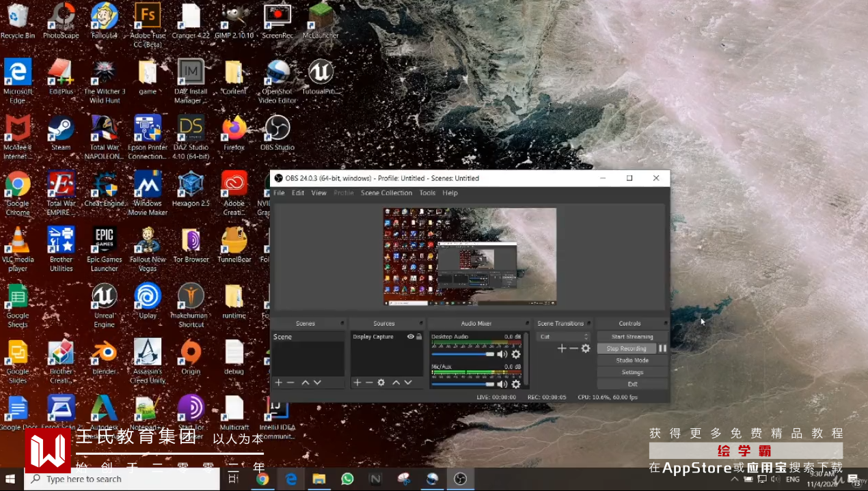The image size is (868, 491).
Task: Open Mic/Aux settings gear
Action: pyautogui.click(x=516, y=384)
